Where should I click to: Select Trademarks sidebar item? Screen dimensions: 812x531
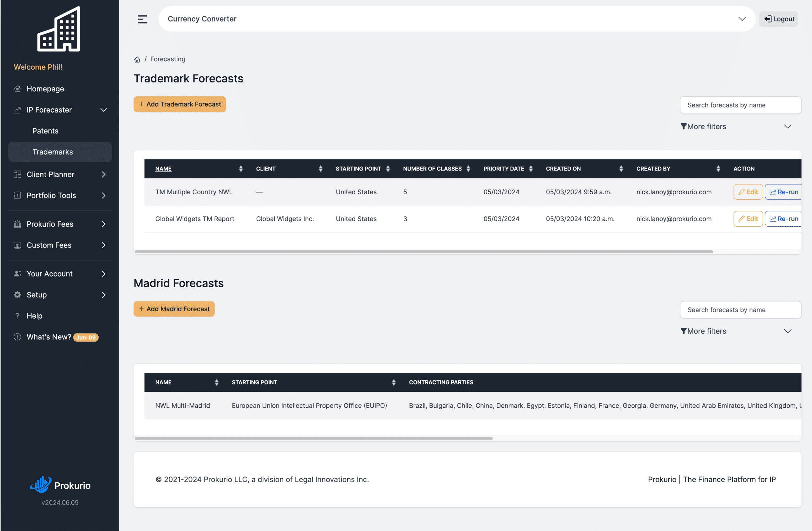[60, 152]
